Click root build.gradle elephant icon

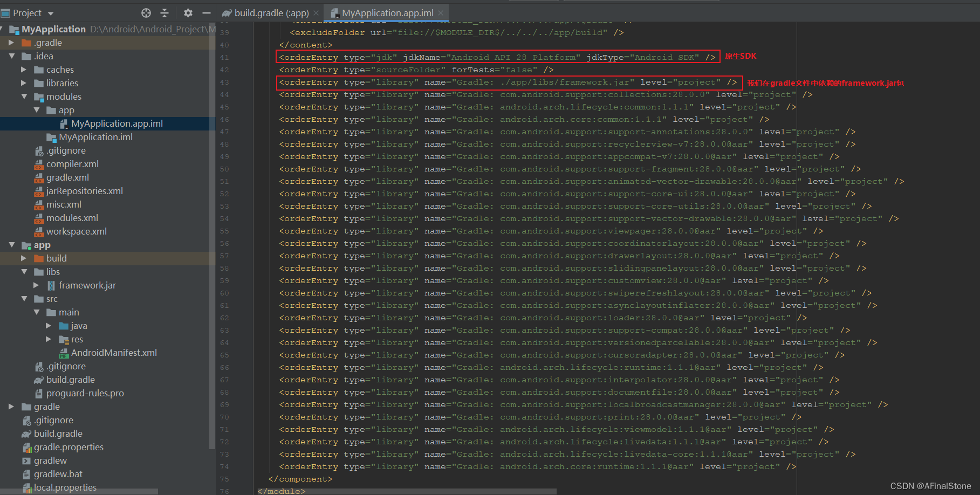[26, 434]
